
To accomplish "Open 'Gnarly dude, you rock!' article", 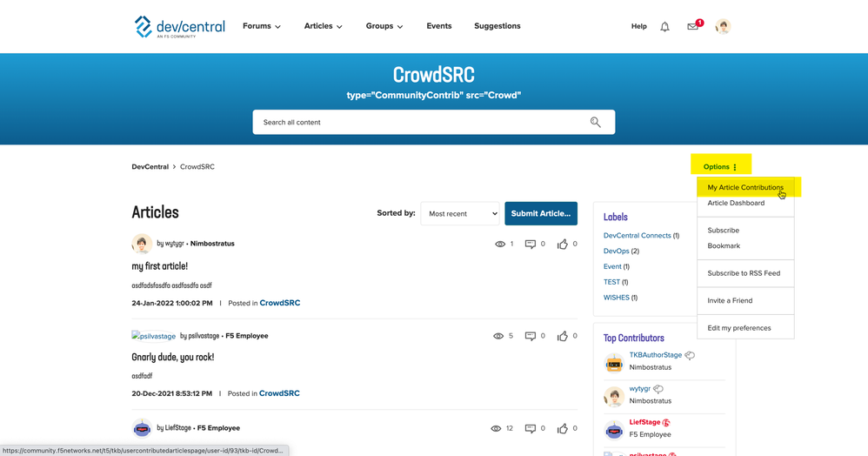I will coord(173,358).
